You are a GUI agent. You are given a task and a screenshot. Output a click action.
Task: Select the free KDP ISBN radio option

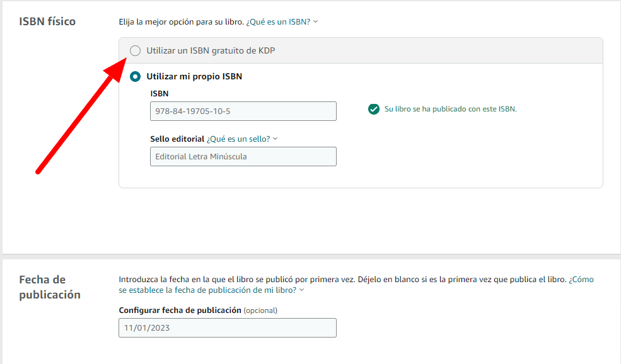[x=135, y=50]
